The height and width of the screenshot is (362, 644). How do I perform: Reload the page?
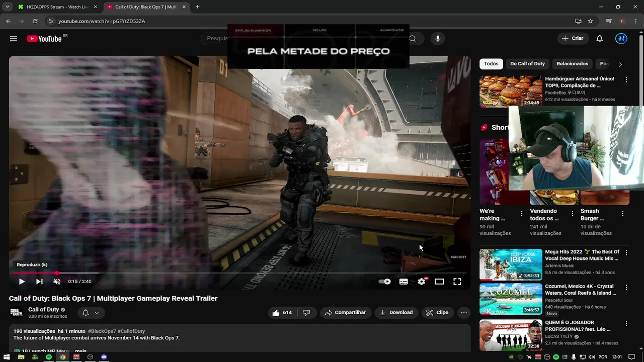pyautogui.click(x=35, y=21)
